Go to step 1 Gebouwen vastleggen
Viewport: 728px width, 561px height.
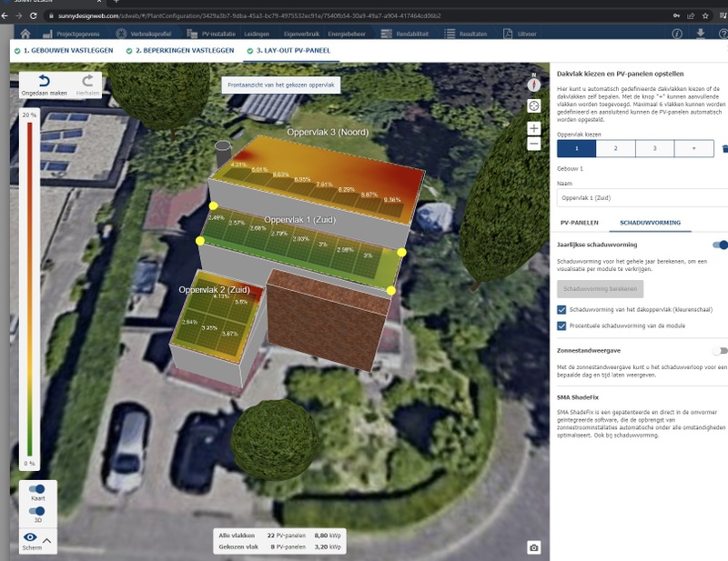64,51
